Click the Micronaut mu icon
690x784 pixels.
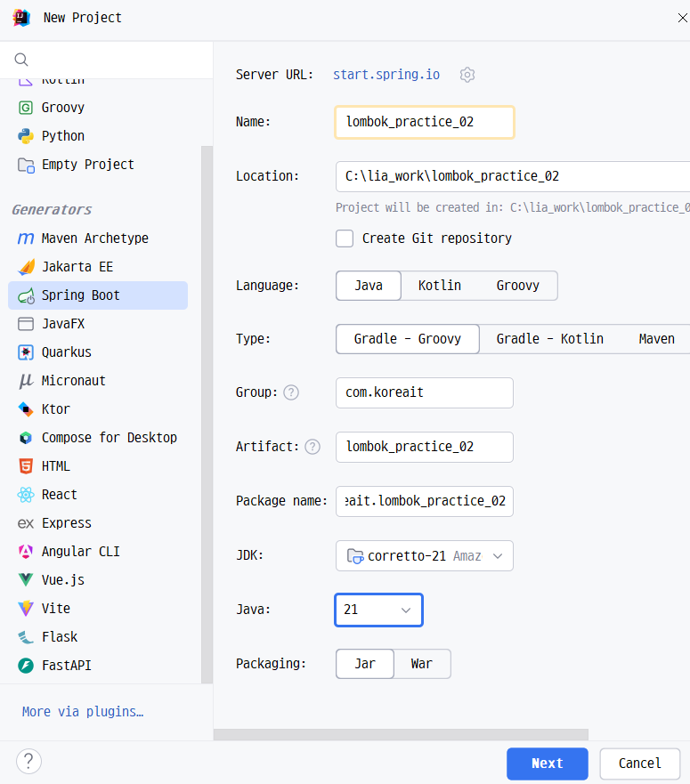[26, 381]
